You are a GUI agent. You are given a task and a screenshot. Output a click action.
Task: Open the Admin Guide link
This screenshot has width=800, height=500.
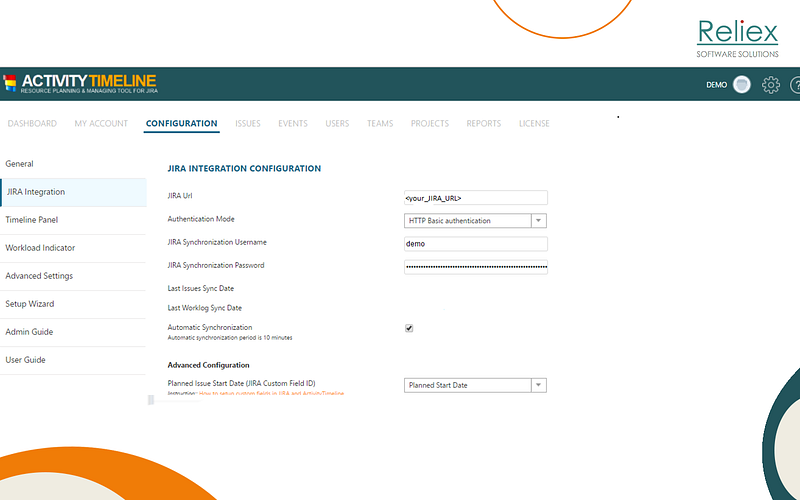tap(73, 332)
